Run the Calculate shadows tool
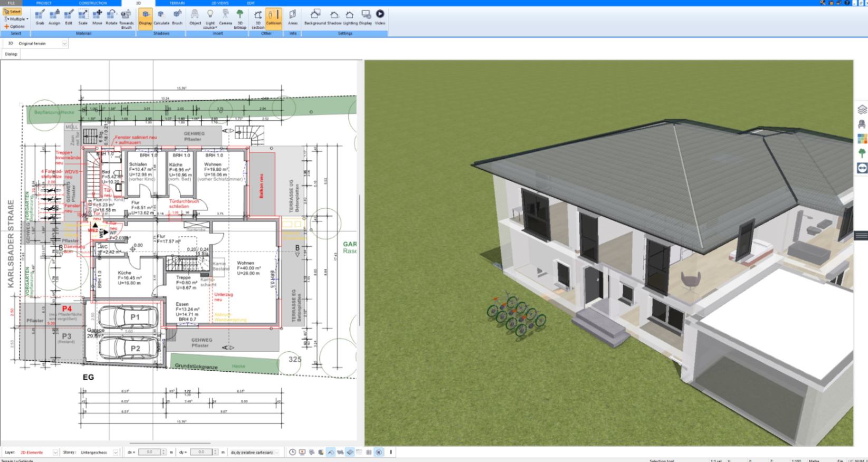This screenshot has height=462, width=868. pyautogui.click(x=161, y=17)
